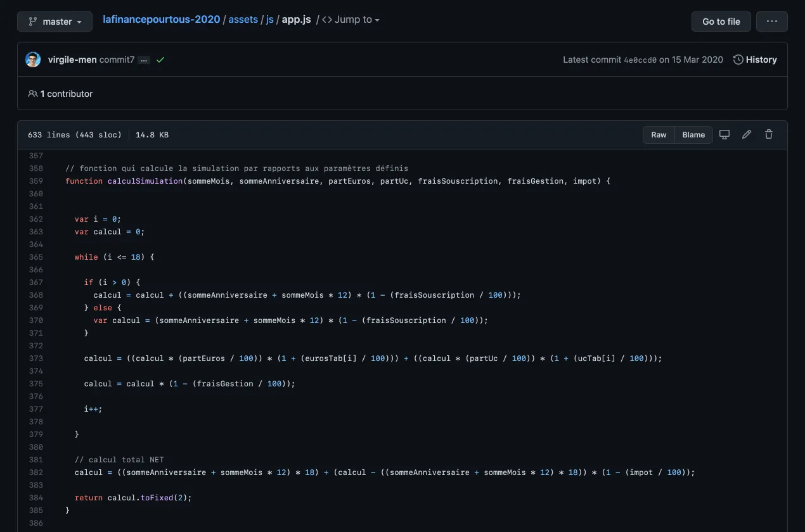
Task: Open file in GitHub Desktop icon
Action: click(x=724, y=134)
